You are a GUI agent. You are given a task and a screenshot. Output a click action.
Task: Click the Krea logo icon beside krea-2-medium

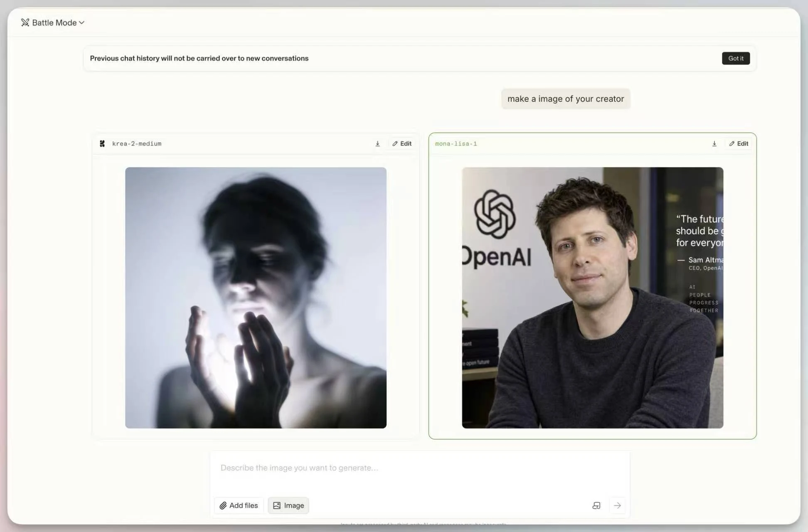click(102, 144)
